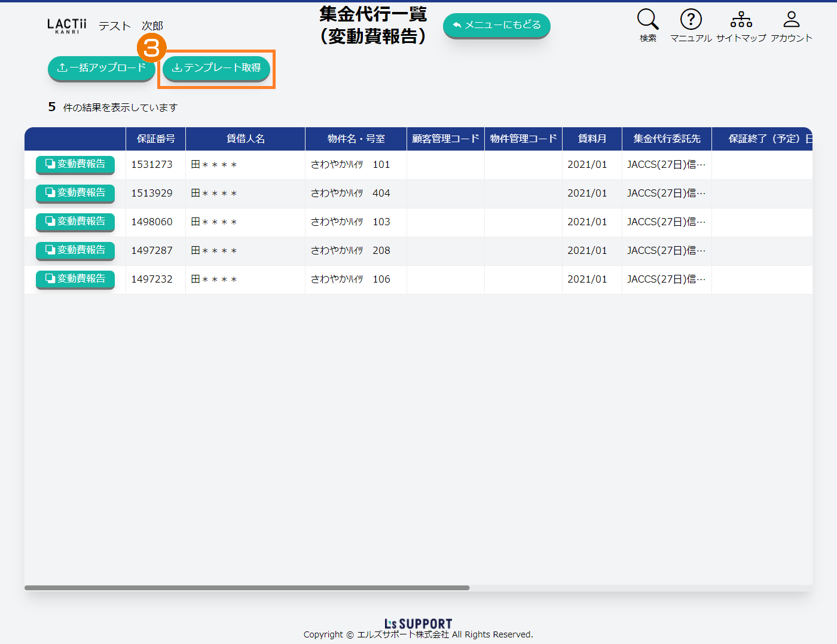Image resolution: width=837 pixels, height=644 pixels.
Task: Open the sitemap icon
Action: (x=741, y=20)
